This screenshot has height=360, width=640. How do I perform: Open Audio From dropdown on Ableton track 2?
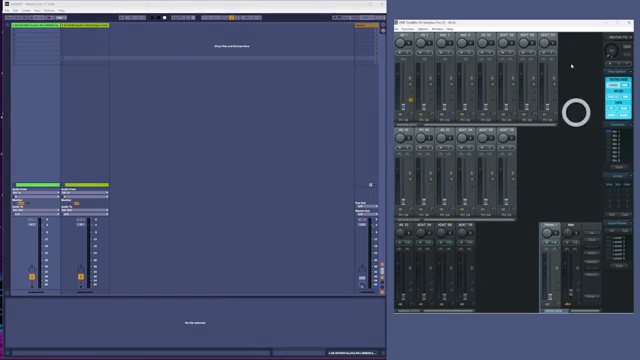tap(85, 193)
